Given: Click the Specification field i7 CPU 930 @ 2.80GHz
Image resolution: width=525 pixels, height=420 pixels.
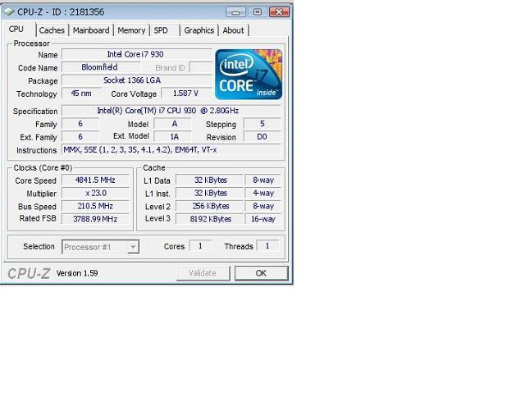Looking at the screenshot, I should tap(171, 111).
